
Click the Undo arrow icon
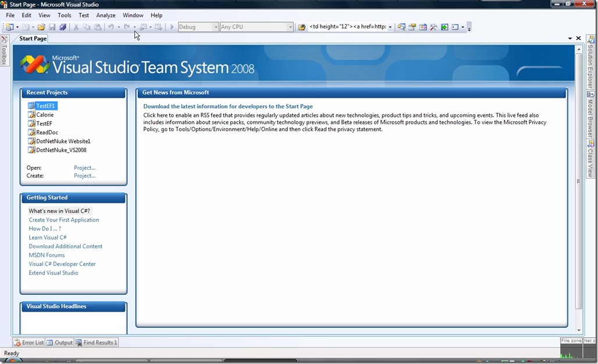click(111, 27)
